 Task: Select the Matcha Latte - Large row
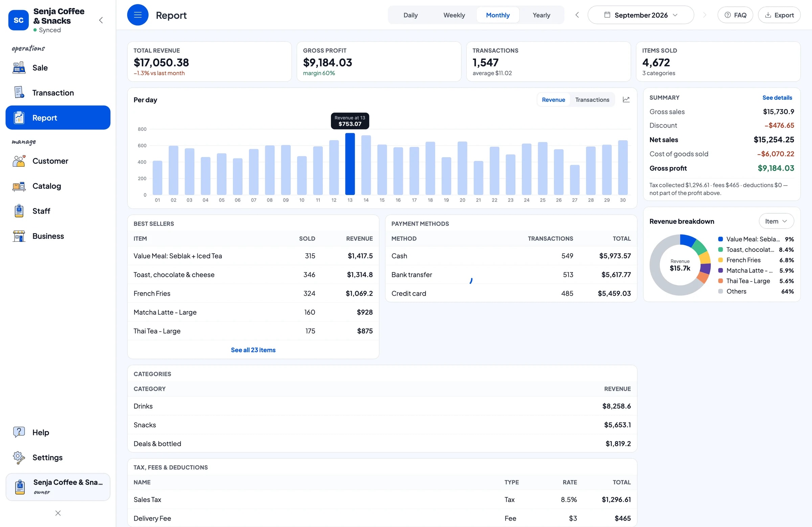click(x=253, y=312)
